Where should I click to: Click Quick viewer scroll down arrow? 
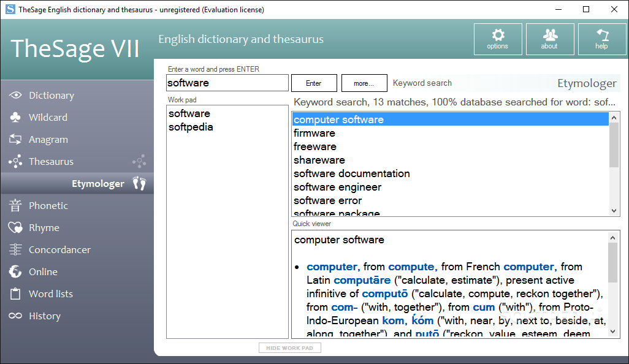pos(612,331)
